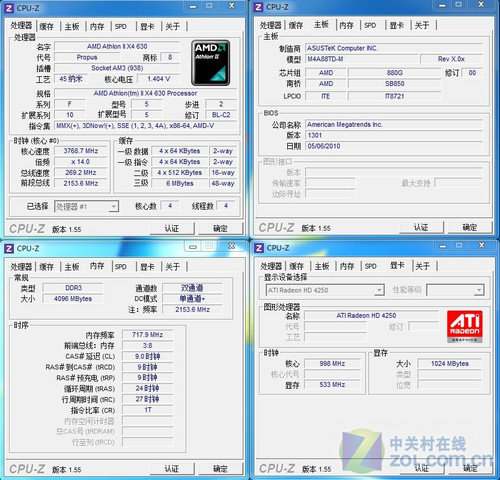This screenshot has width=500, height=480.
Task: Click the Socket AM3 (938) value
Action: pos(117,68)
